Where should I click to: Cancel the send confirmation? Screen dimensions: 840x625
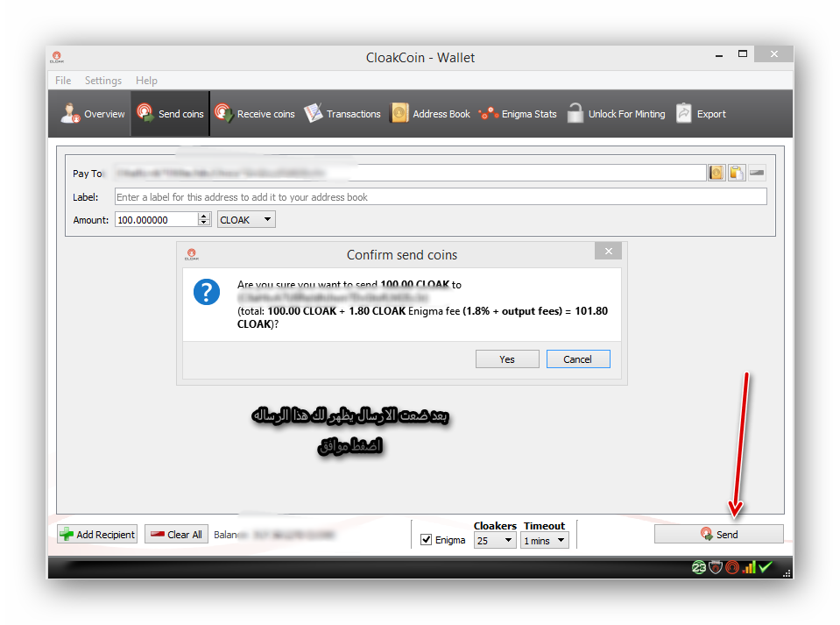coord(578,359)
